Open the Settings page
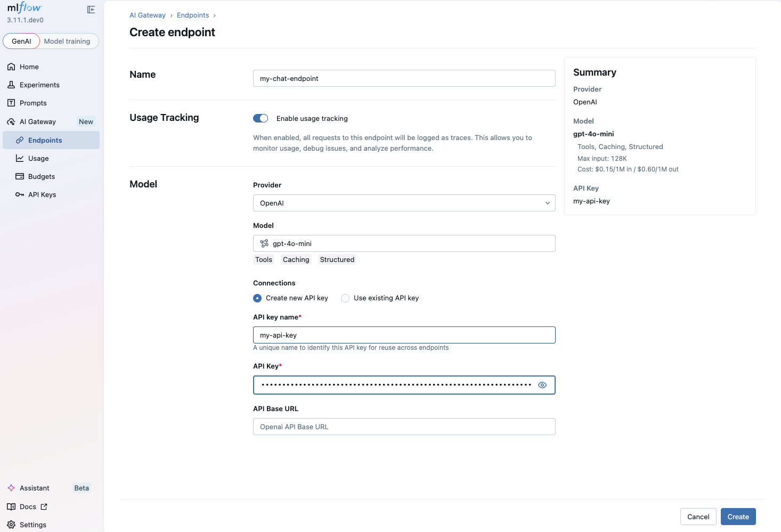 pyautogui.click(x=32, y=525)
